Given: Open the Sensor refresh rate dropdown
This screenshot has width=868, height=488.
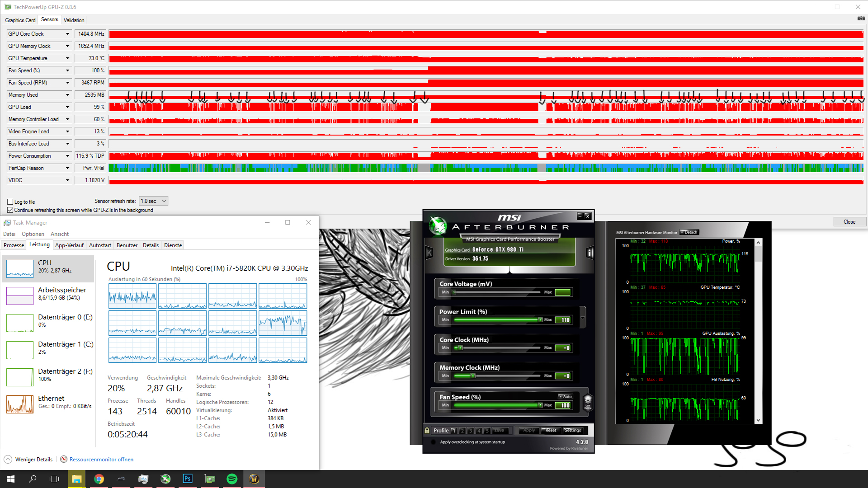Looking at the screenshot, I should click(x=154, y=201).
